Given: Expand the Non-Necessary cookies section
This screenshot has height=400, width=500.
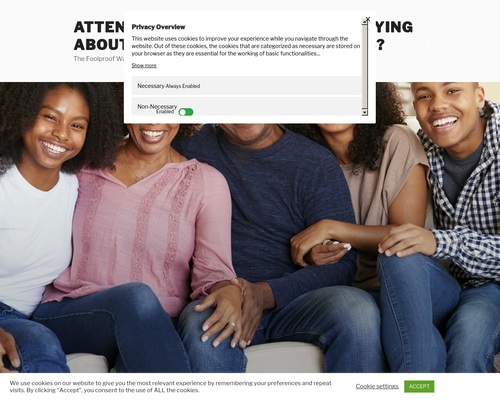Looking at the screenshot, I should [247, 107].
